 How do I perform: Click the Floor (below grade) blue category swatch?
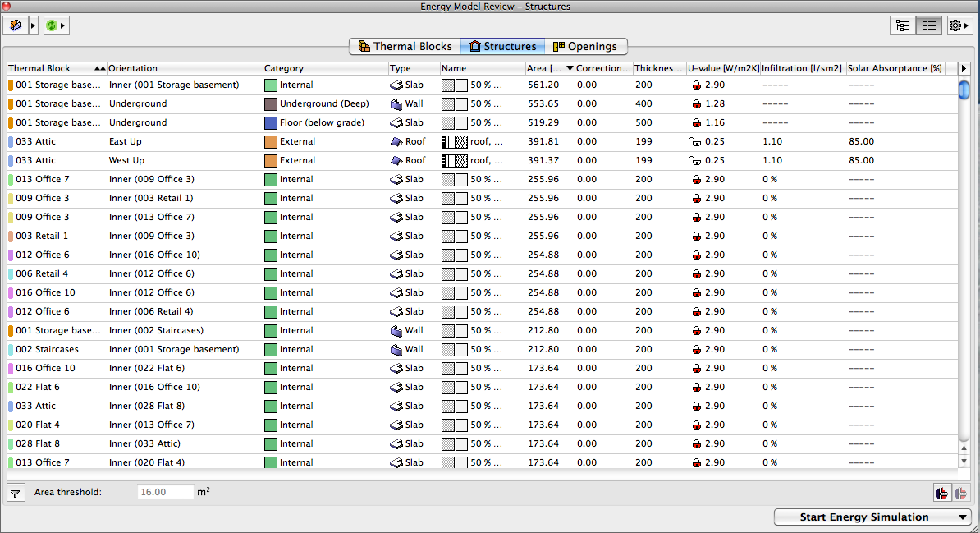point(271,122)
